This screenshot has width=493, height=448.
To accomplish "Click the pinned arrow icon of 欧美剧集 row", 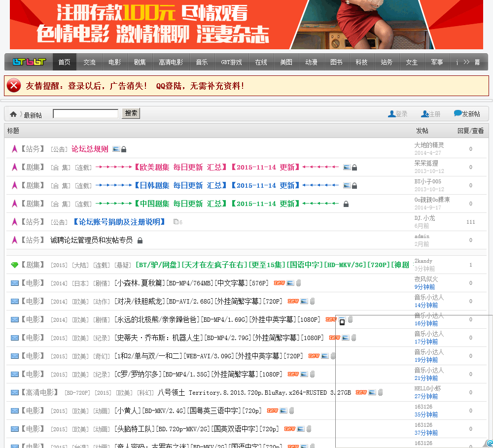I will point(14,167).
